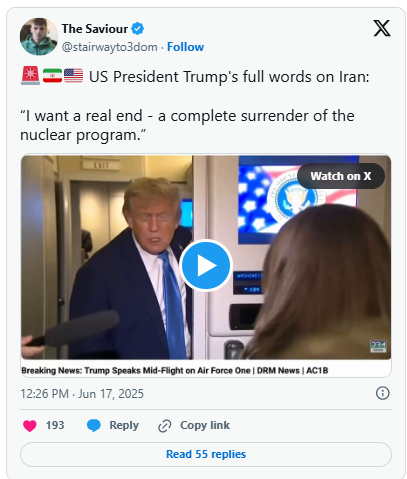Viewport: 407px width, 479px height.
Task: Click the video caption Breaking News title
Action: click(x=175, y=371)
